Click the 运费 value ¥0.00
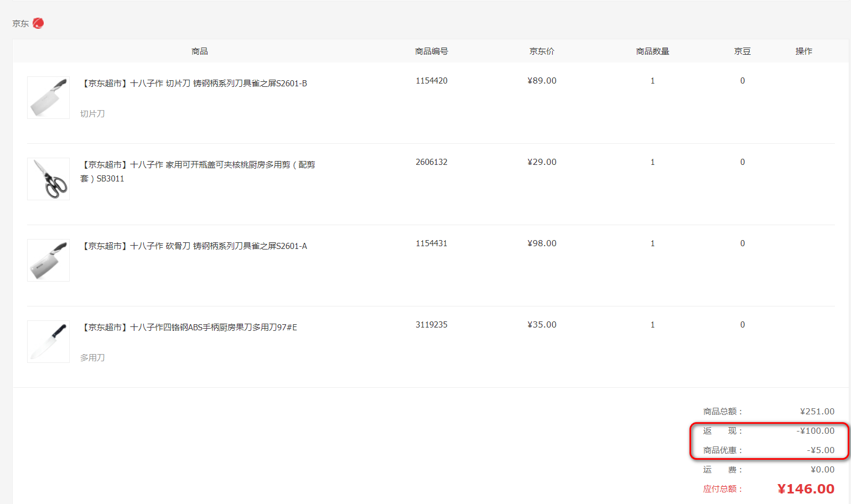The height and width of the screenshot is (504, 851). pyautogui.click(x=823, y=470)
